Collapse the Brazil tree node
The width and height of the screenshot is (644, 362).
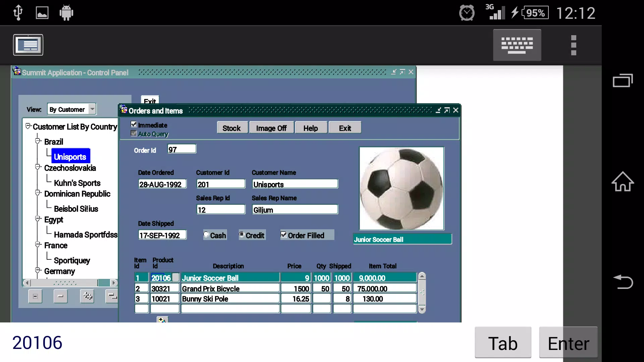tap(38, 141)
